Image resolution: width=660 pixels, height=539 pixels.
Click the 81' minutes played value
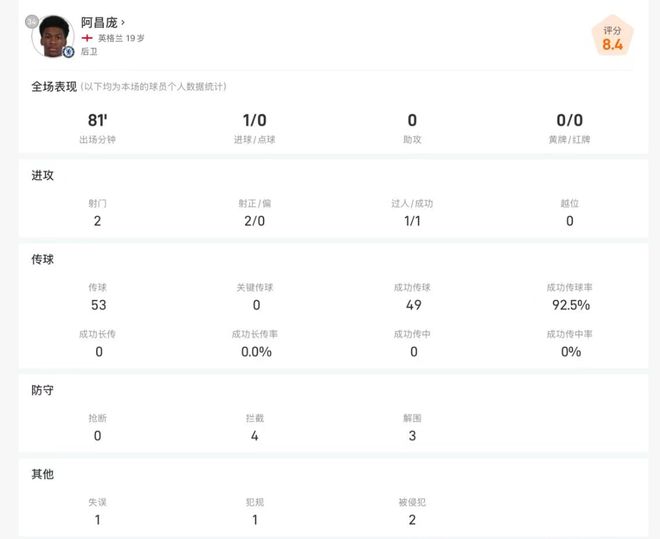(x=97, y=120)
